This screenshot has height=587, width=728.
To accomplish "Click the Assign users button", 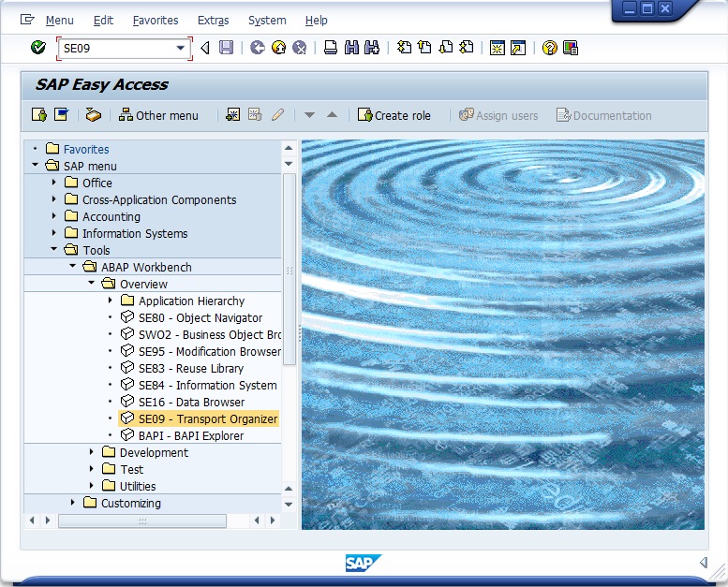I will coord(498,115).
